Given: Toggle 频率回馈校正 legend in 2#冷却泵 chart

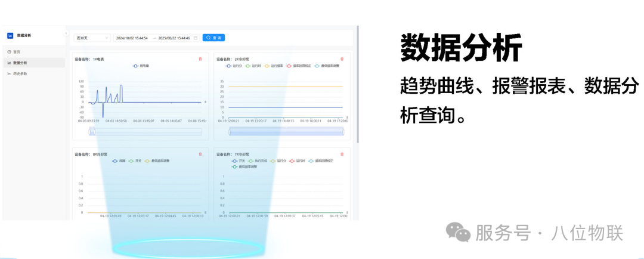Looking at the screenshot, I should click(x=299, y=66).
